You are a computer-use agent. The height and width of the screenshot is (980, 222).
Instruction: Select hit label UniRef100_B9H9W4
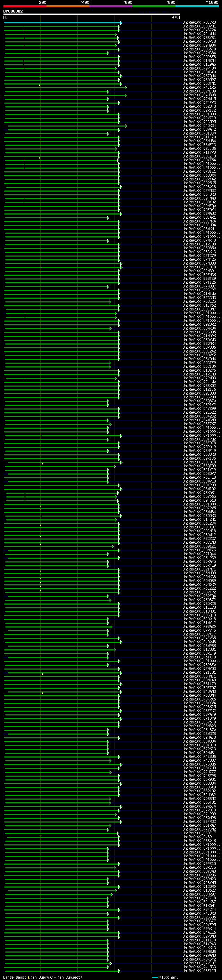199,46
